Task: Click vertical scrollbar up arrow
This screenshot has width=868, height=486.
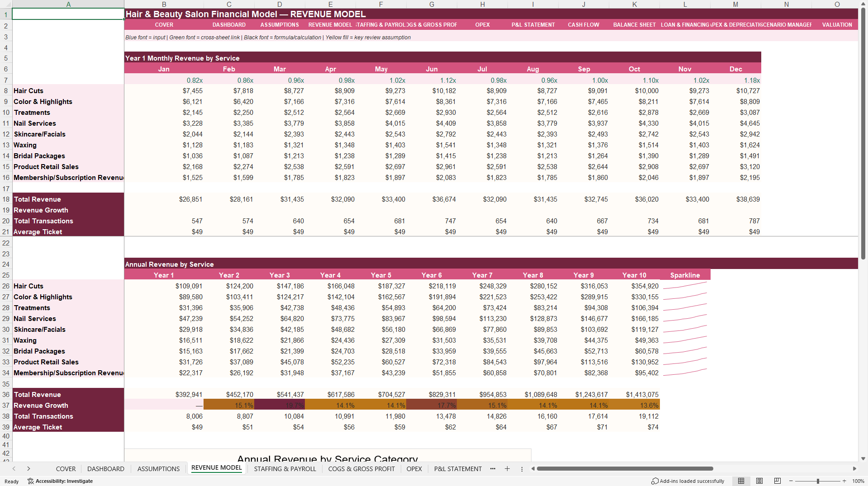Action: pos(863,4)
